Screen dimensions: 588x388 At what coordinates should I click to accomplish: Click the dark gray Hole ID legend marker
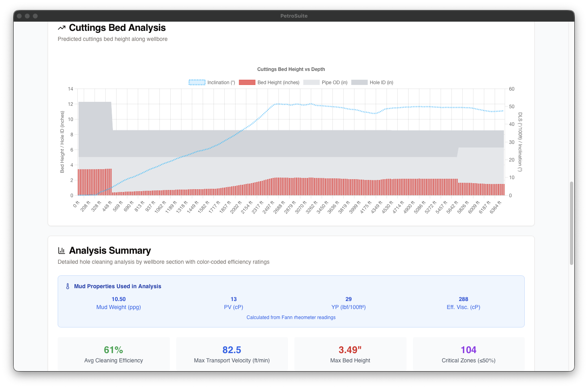click(x=359, y=82)
